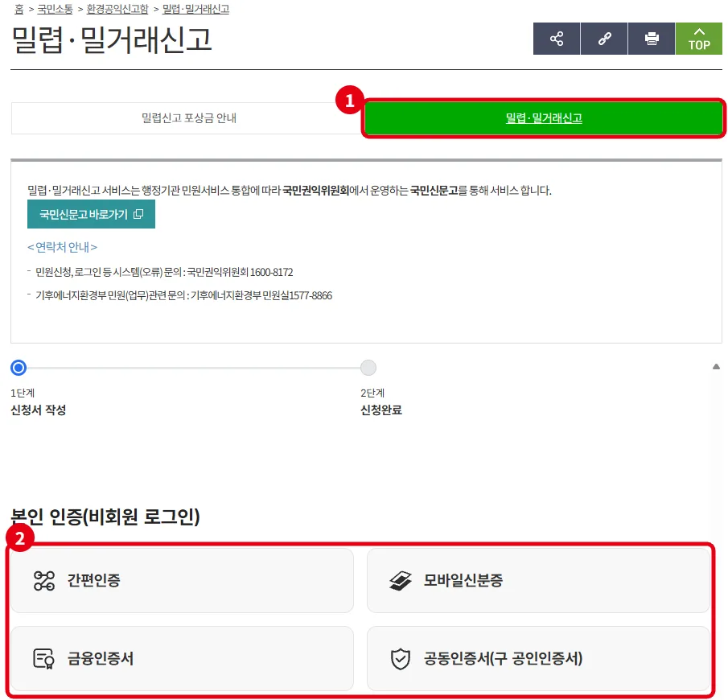Viewport: 728px width, 700px height.
Task: Click 2단계 step label text
Action: tap(372, 393)
